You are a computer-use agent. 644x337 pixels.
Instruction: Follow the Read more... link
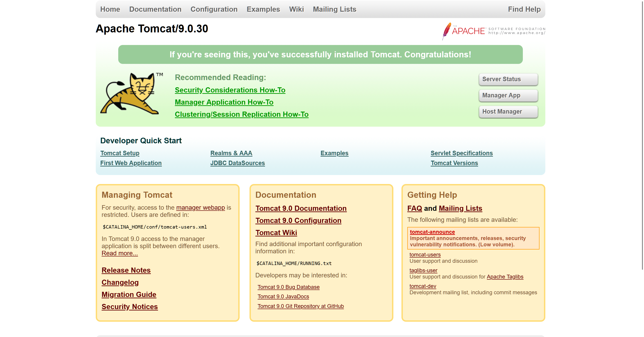120,253
